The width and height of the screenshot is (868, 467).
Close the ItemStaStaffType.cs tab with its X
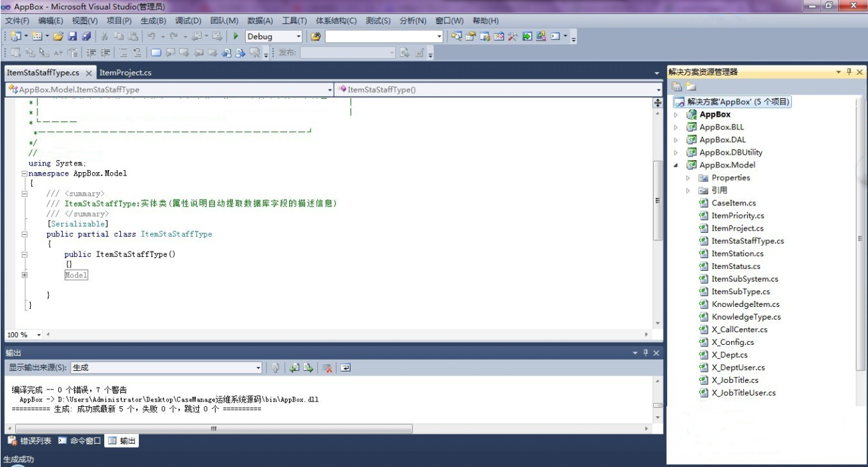[x=89, y=73]
